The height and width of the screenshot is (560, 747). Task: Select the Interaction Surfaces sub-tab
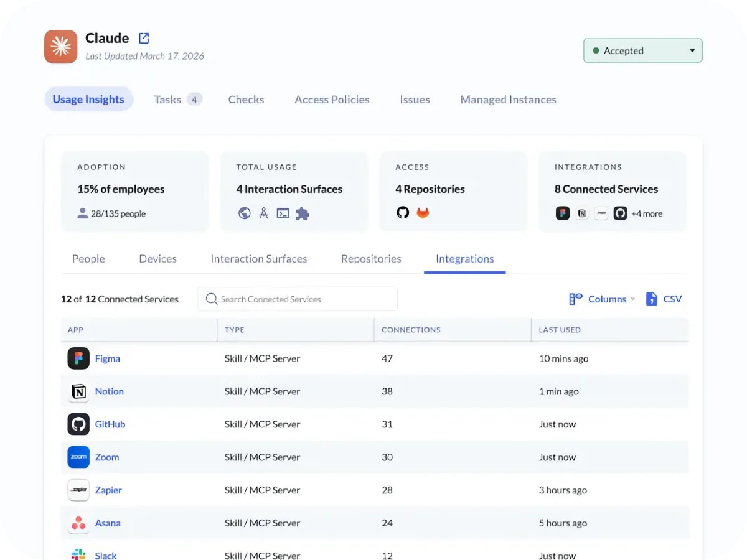pyautogui.click(x=259, y=259)
